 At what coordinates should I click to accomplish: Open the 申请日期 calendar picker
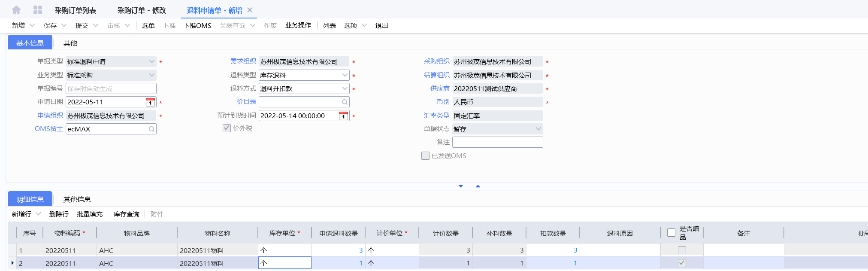150,102
